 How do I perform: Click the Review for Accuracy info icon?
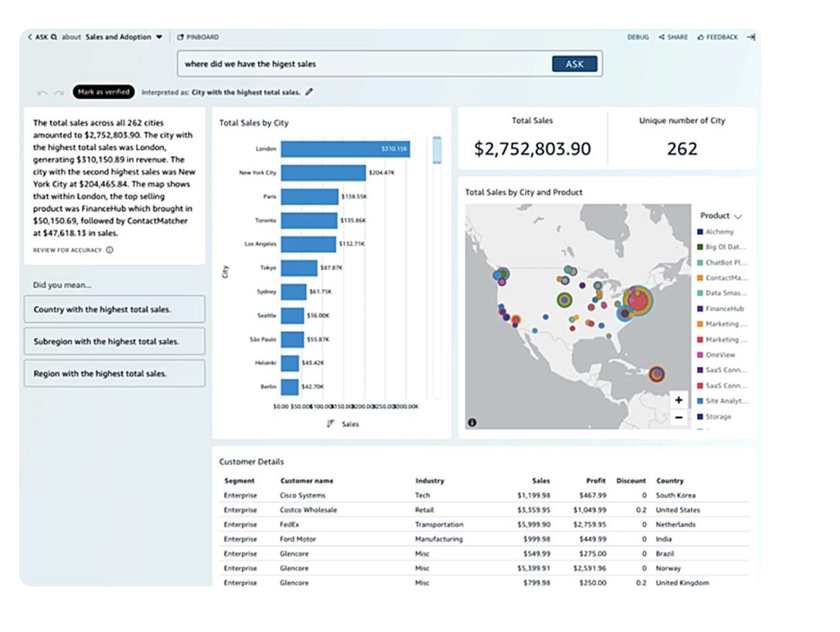point(110,250)
